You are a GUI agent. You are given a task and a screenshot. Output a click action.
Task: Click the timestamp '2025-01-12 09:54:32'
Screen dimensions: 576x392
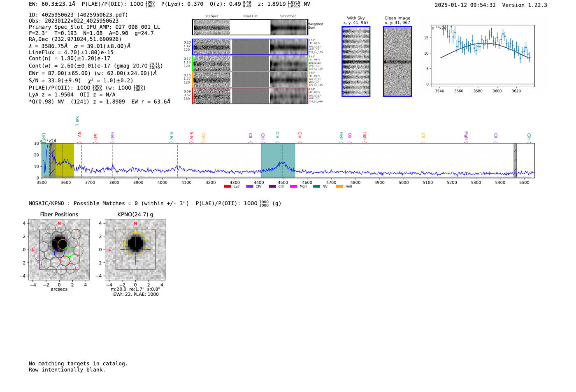pos(465,5)
